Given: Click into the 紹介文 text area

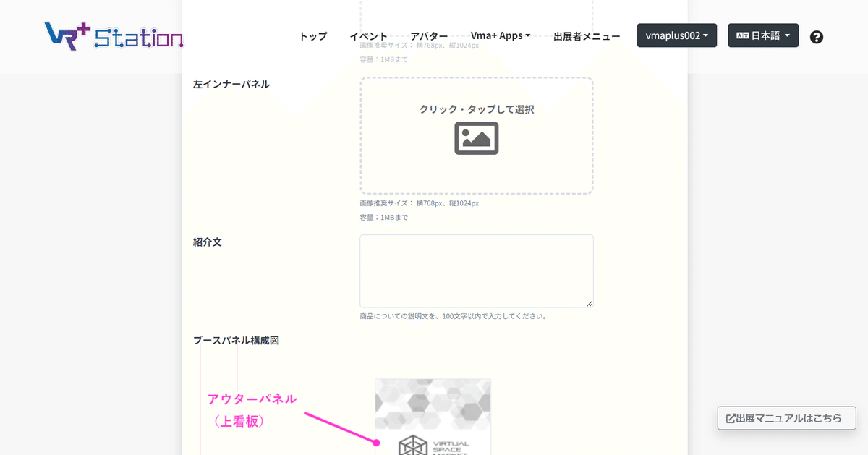Looking at the screenshot, I should pyautogui.click(x=477, y=271).
